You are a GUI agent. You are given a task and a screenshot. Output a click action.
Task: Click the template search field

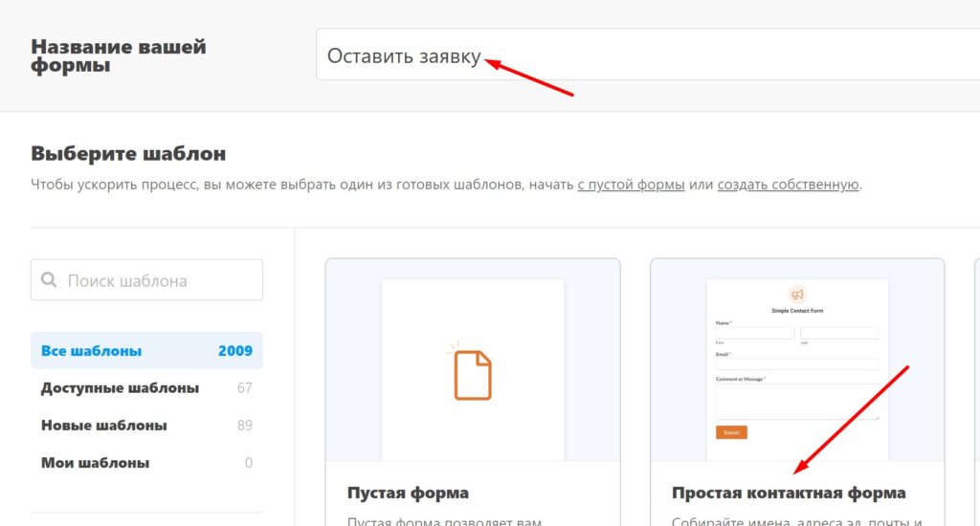146,280
